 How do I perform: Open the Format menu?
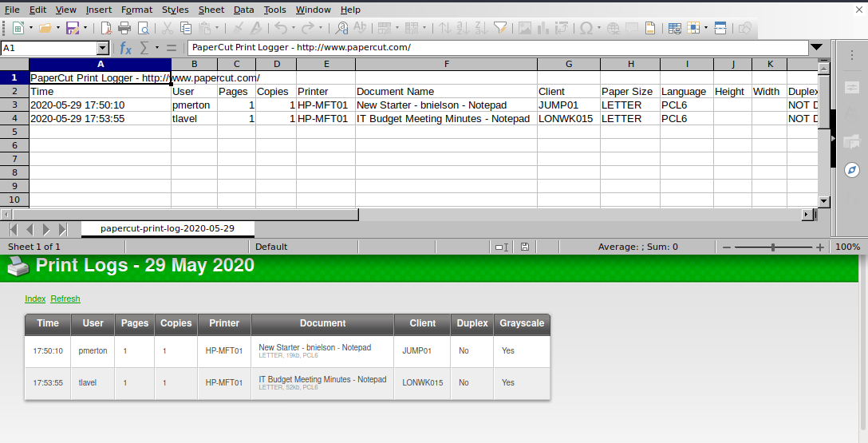click(x=136, y=10)
